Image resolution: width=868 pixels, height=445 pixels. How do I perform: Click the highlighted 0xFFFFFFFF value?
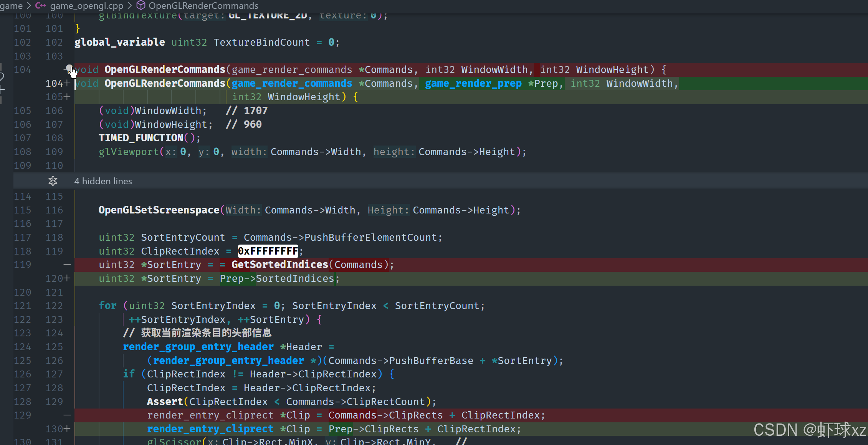268,251
